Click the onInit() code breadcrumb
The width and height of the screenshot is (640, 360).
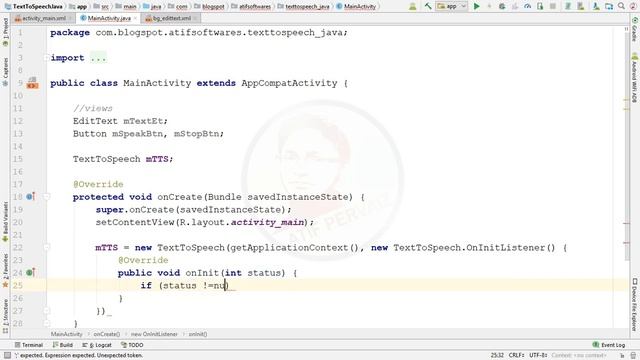pos(198,334)
